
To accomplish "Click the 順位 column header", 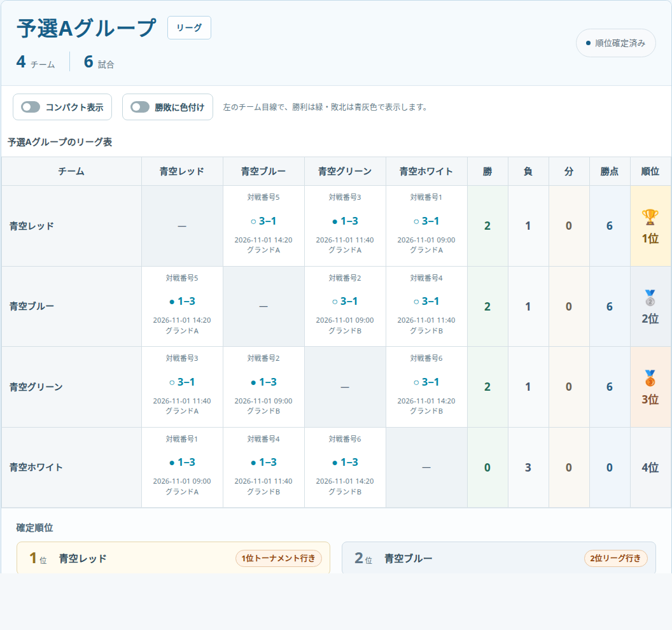I will 650,171.
